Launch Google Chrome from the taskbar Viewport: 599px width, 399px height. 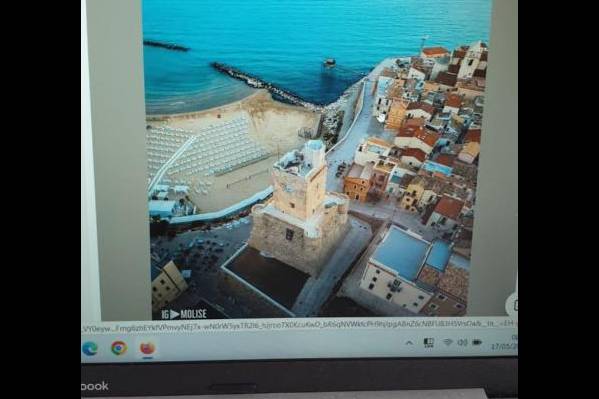coord(119,348)
